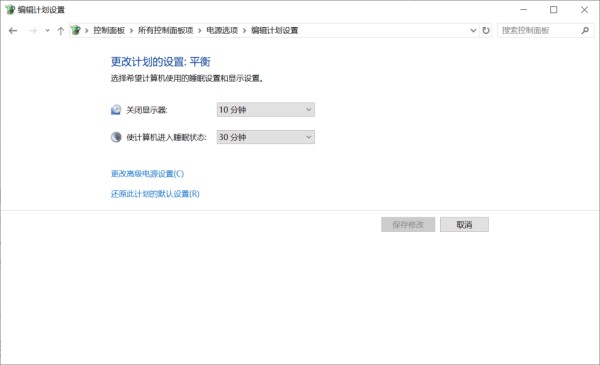Go up one level with up arrow
The height and width of the screenshot is (365, 600).
(60, 31)
